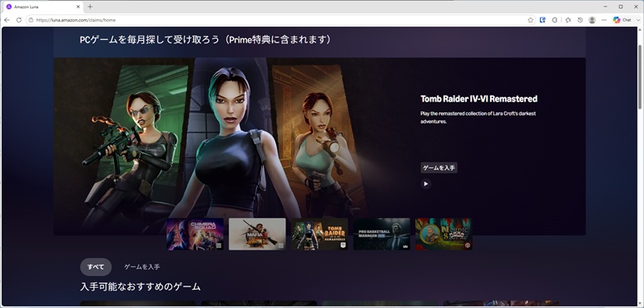
Task: Select the Chimera Squad carousel thumbnail
Action: pyautogui.click(x=195, y=234)
